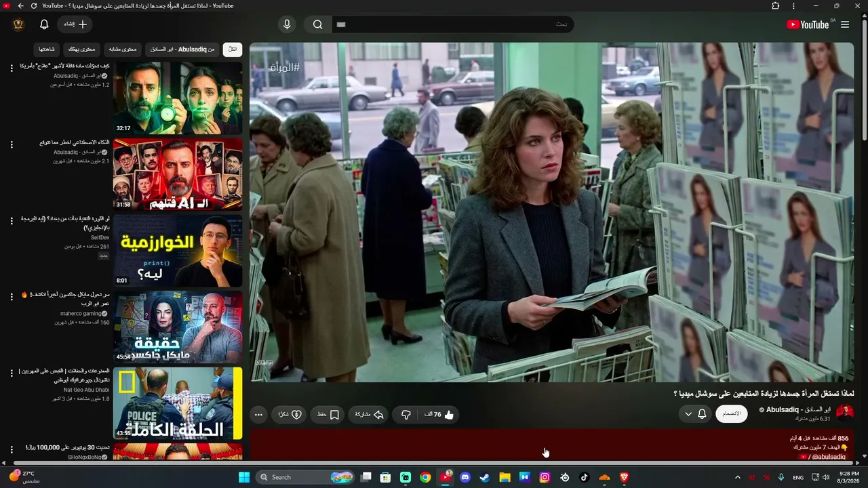Open Nat Geo Abu Dhabi channel name

(x=86, y=390)
